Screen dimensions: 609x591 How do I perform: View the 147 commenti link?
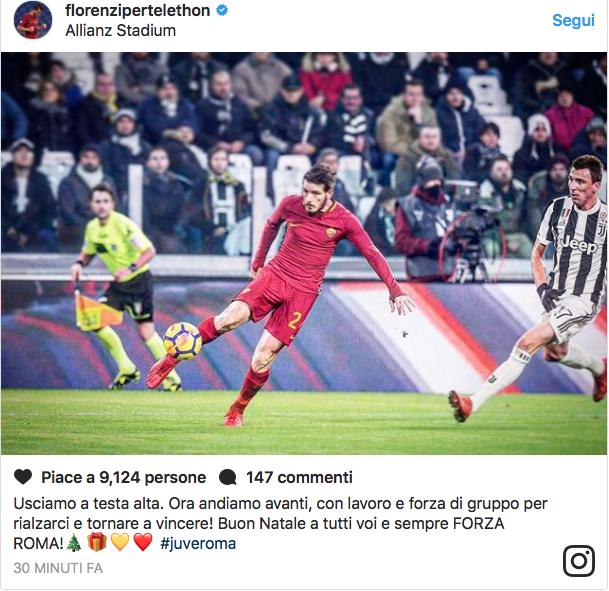pyautogui.click(x=299, y=477)
